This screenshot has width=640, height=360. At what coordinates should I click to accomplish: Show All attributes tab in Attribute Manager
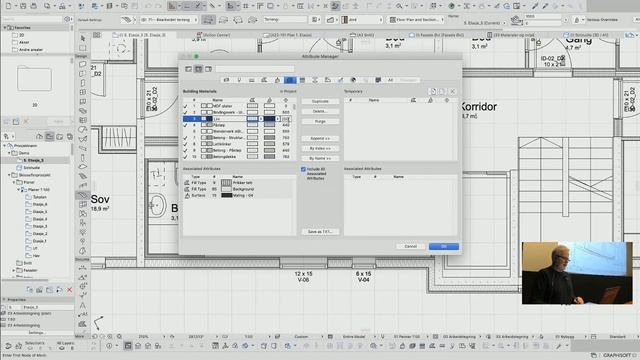coord(390,80)
